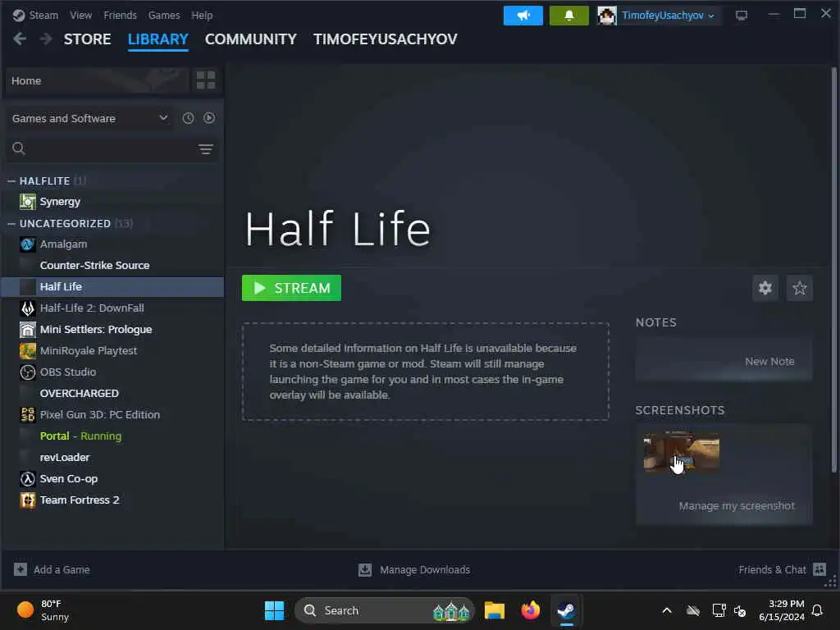Select Half Life entry in sidebar

[112, 286]
